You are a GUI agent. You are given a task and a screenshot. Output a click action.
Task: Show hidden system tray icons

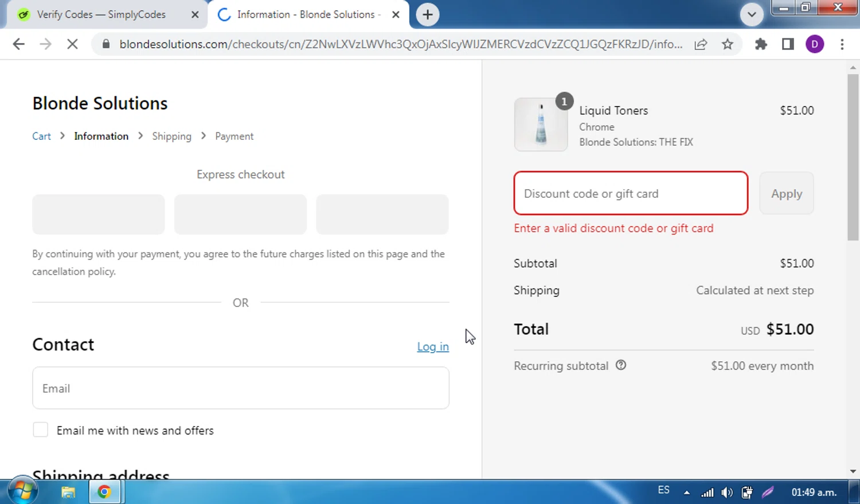coord(686,493)
